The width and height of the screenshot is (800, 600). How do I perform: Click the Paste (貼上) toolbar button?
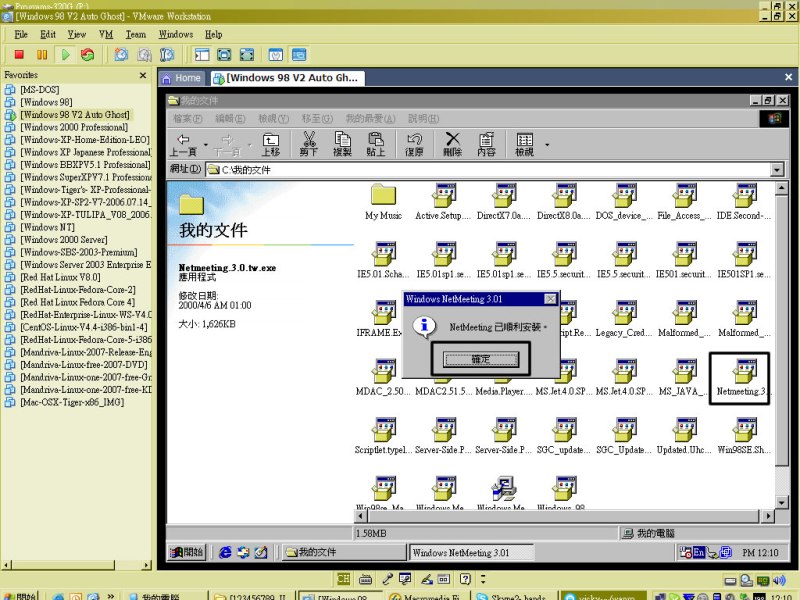376,144
